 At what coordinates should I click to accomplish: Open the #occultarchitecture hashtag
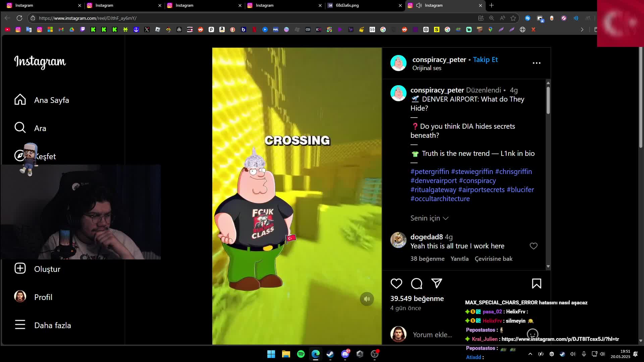[440, 199]
